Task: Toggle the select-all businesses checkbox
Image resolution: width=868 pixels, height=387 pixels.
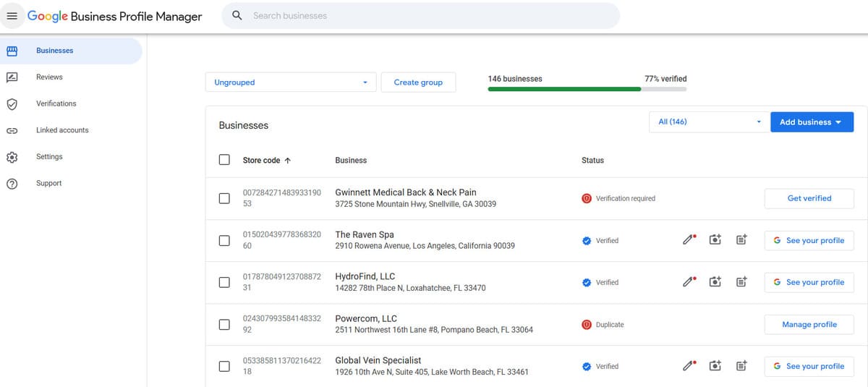Action: 224,160
